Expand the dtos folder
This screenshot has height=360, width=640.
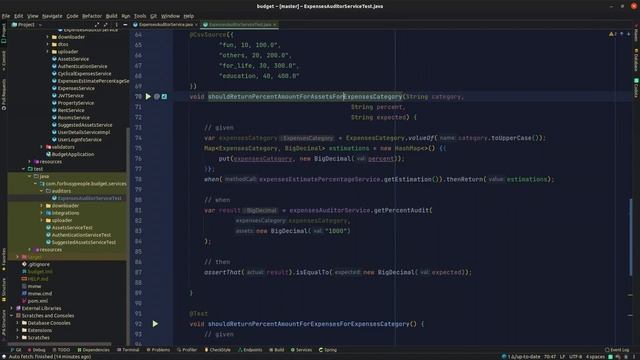(47, 44)
